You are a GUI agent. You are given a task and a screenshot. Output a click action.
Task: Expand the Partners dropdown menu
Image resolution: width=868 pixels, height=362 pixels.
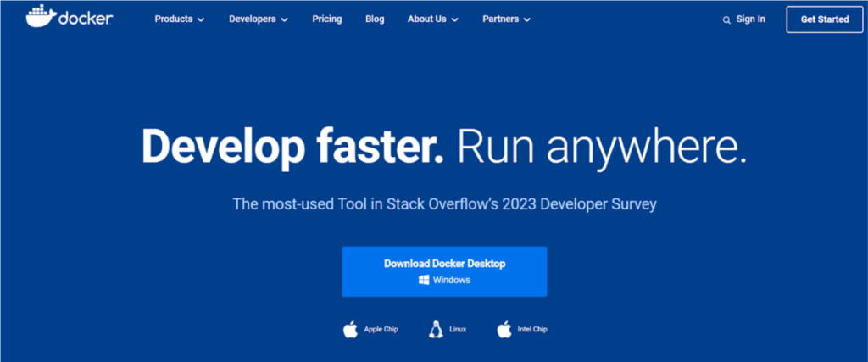[x=507, y=19]
